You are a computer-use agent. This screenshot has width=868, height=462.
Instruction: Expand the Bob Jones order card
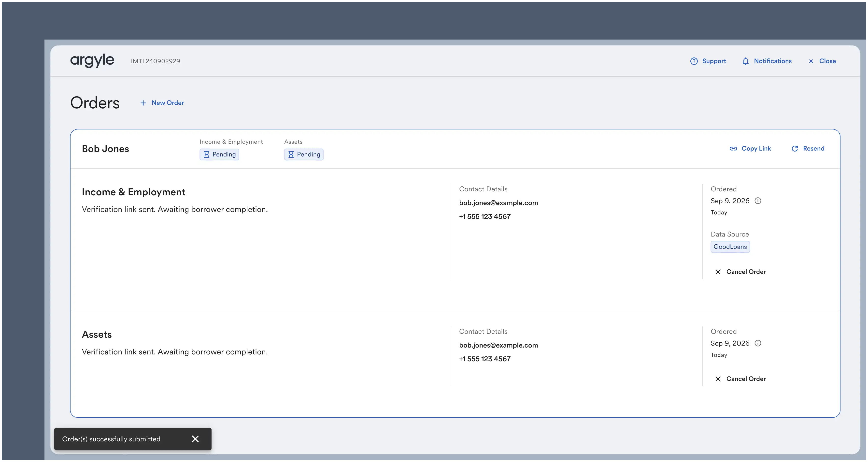click(x=105, y=148)
